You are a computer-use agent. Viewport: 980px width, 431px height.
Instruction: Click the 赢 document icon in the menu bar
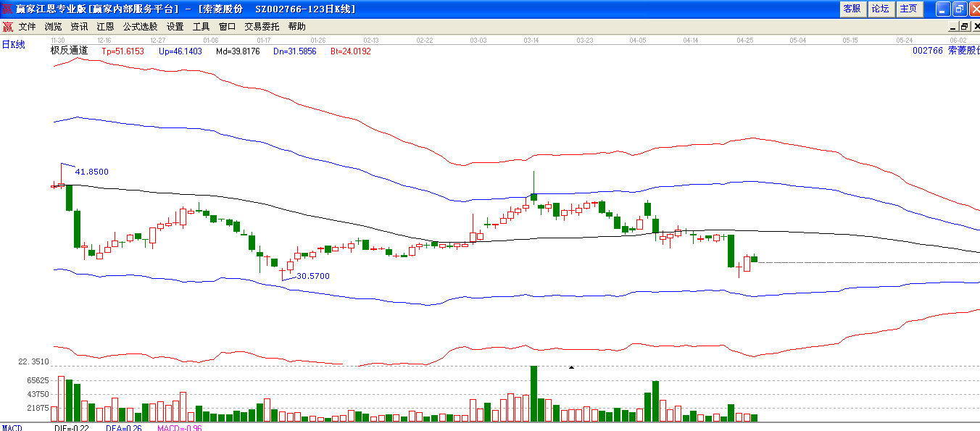(x=7, y=27)
